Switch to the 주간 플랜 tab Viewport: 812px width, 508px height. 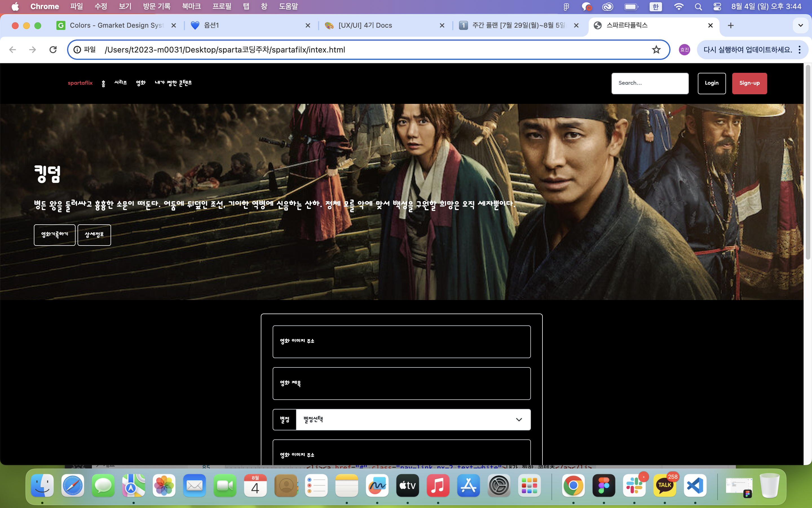point(519,25)
